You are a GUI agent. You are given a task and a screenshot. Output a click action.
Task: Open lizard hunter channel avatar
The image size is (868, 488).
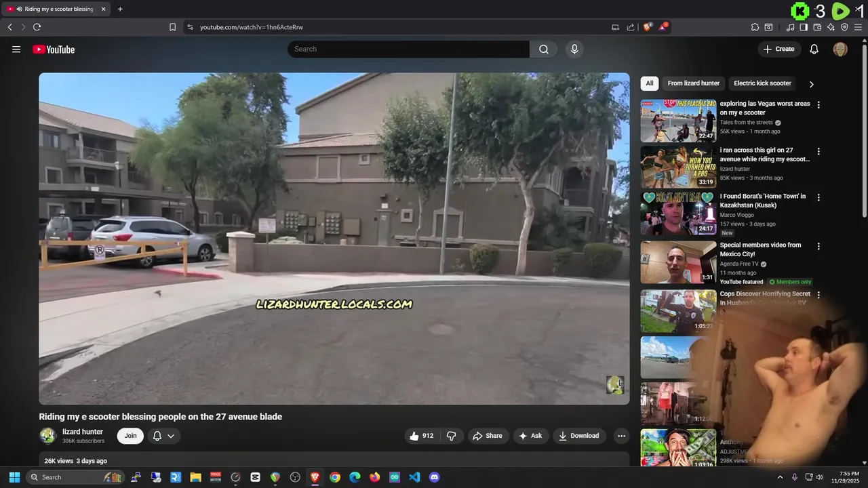(47, 436)
